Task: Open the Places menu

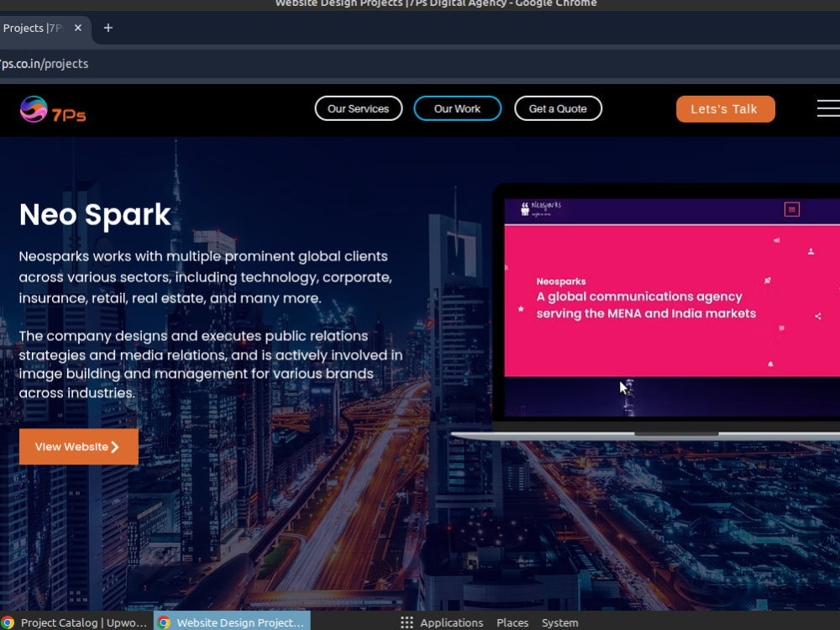Action: pos(512,622)
